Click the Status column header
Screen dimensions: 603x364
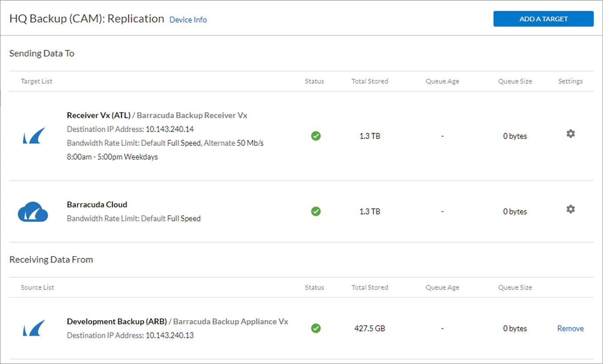314,81
